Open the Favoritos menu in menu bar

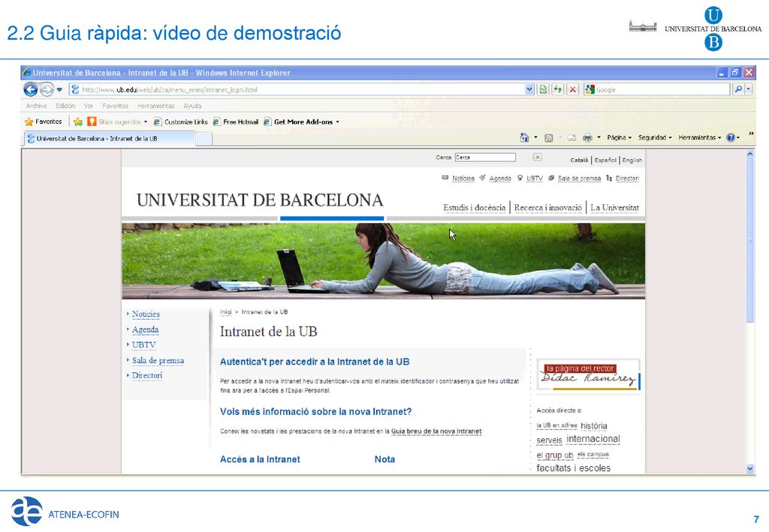click(x=115, y=106)
